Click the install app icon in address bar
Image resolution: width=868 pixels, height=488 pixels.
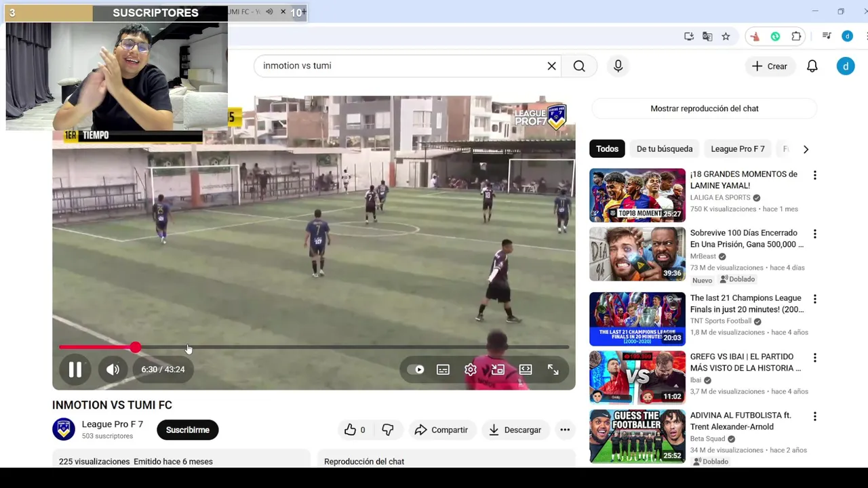click(689, 37)
